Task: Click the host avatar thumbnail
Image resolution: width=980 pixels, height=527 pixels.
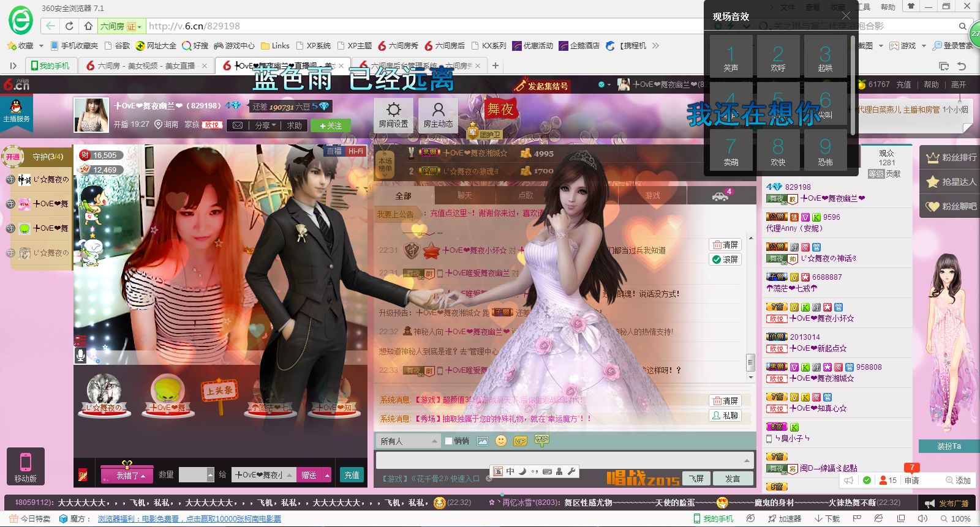Action: pos(91,115)
